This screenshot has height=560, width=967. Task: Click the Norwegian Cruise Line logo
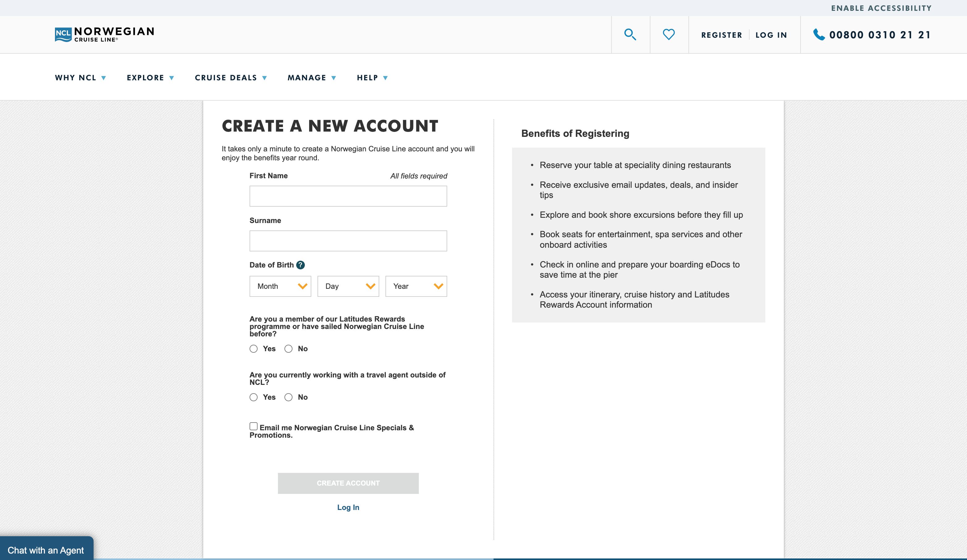[x=104, y=35]
